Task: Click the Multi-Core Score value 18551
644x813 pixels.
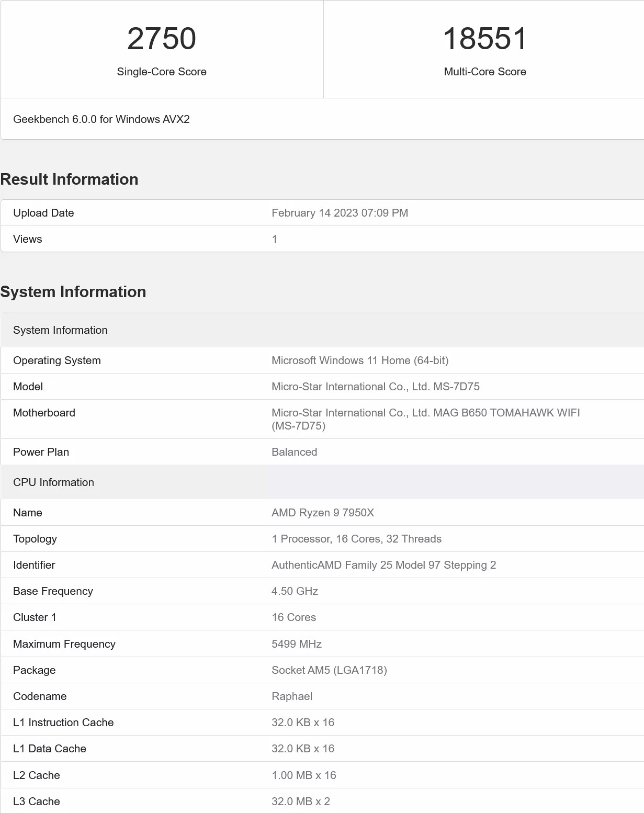Action: pyautogui.click(x=484, y=39)
